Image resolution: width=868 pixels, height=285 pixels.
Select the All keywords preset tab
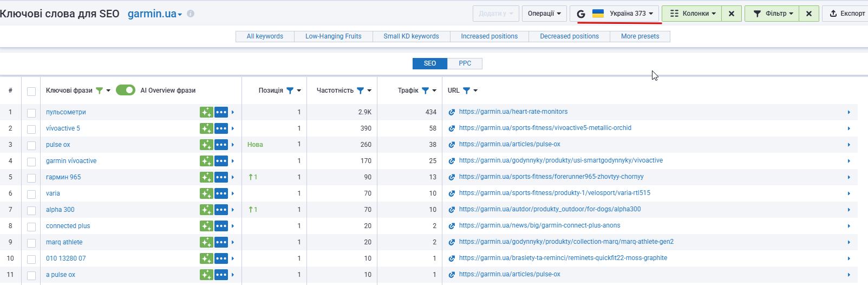coord(265,36)
